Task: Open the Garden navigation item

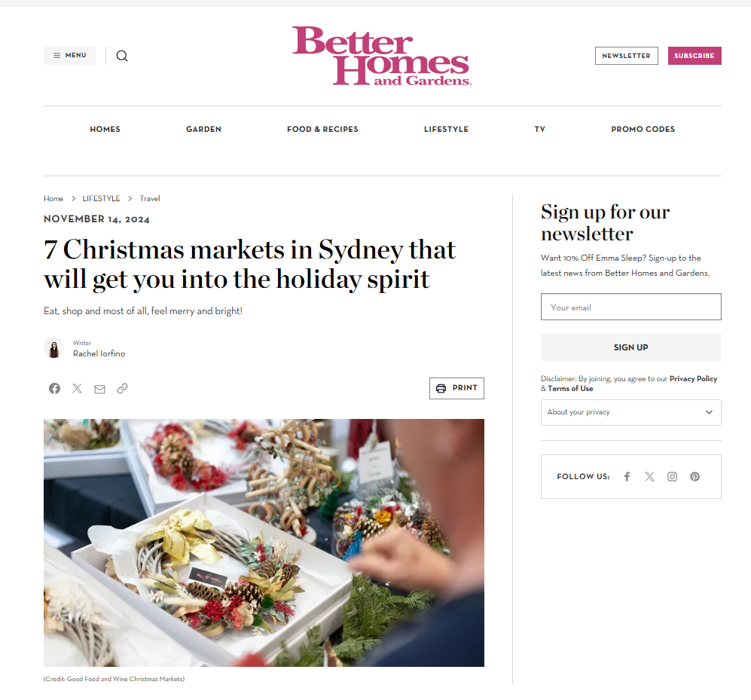Action: [x=203, y=129]
